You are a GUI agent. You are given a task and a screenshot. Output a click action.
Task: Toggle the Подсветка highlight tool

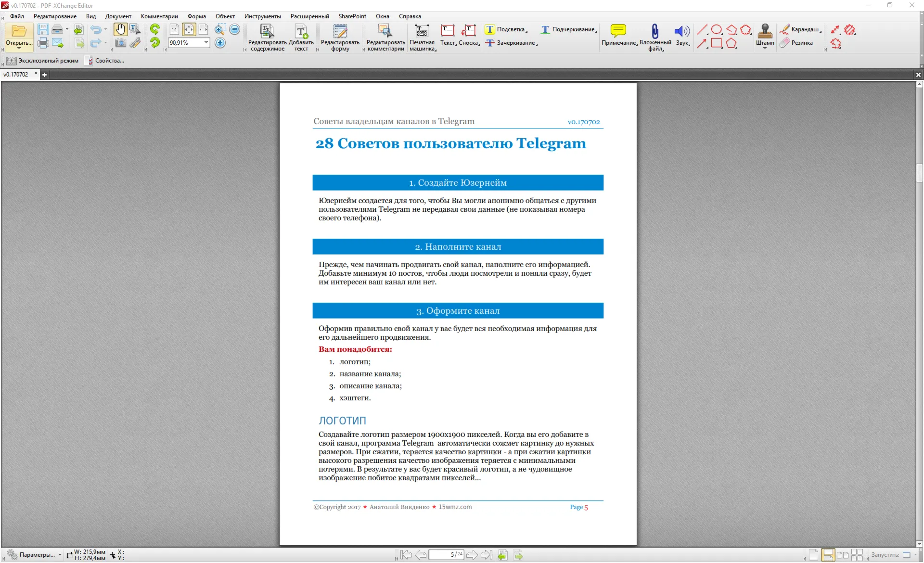[506, 29]
